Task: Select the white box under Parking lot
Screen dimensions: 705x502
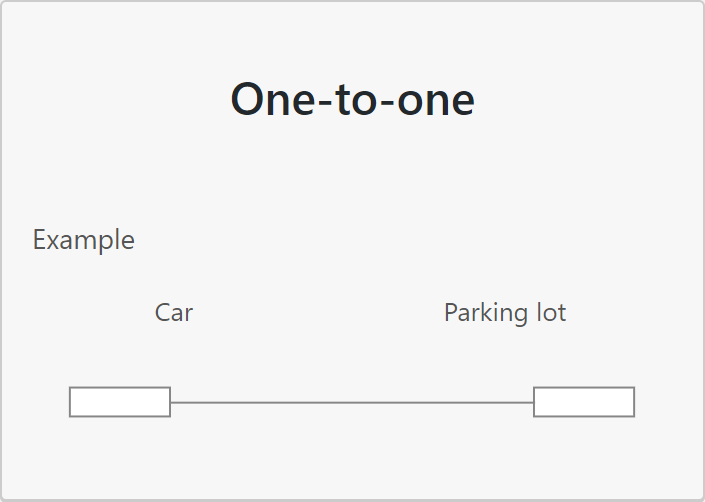Action: pos(584,402)
